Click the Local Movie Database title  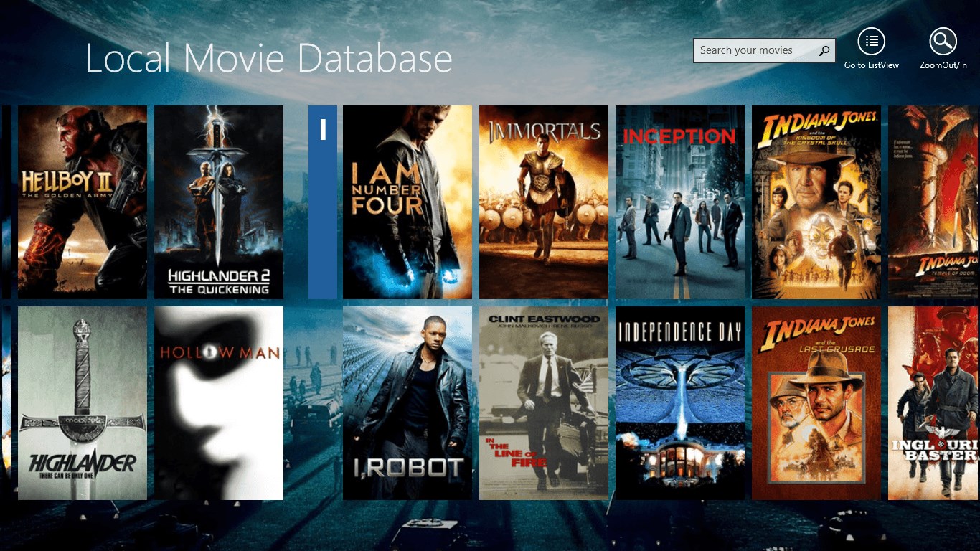(x=269, y=59)
